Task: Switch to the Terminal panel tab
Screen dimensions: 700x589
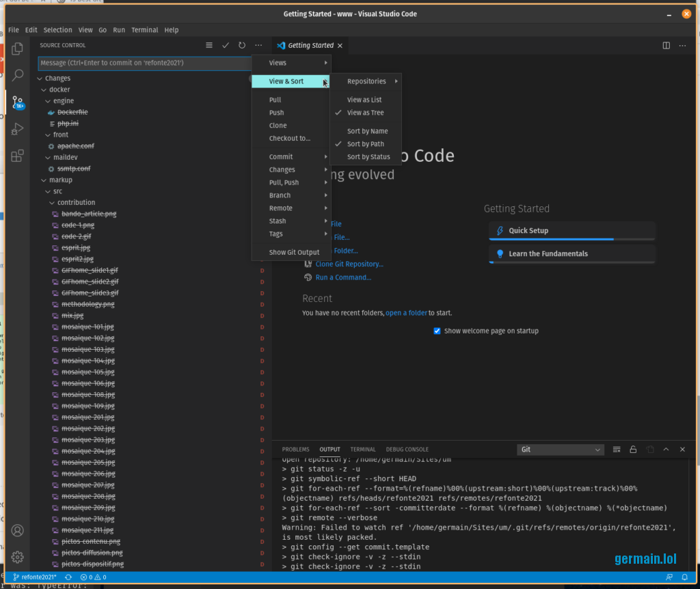Action: (363, 450)
